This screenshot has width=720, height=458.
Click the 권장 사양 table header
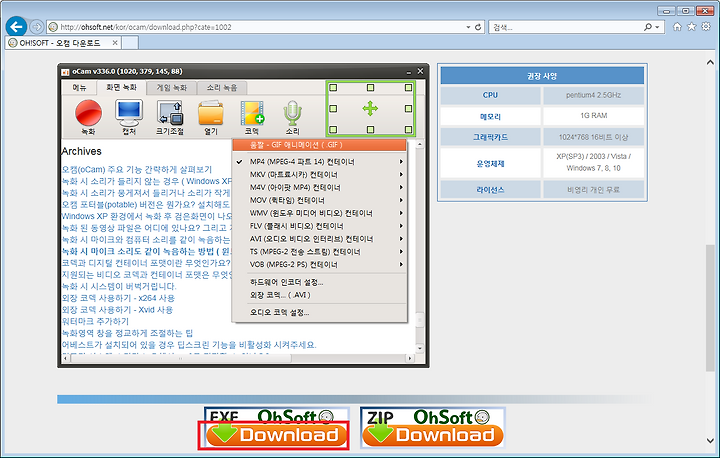click(x=542, y=76)
